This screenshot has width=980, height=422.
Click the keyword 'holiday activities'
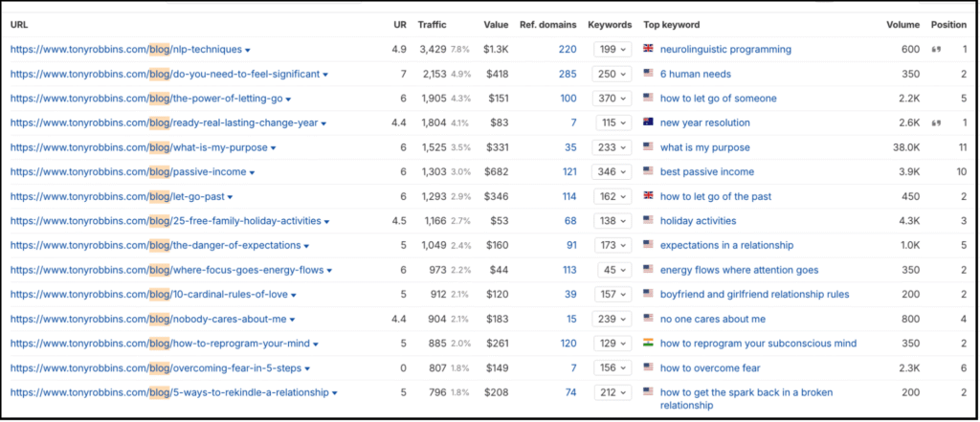coord(698,221)
